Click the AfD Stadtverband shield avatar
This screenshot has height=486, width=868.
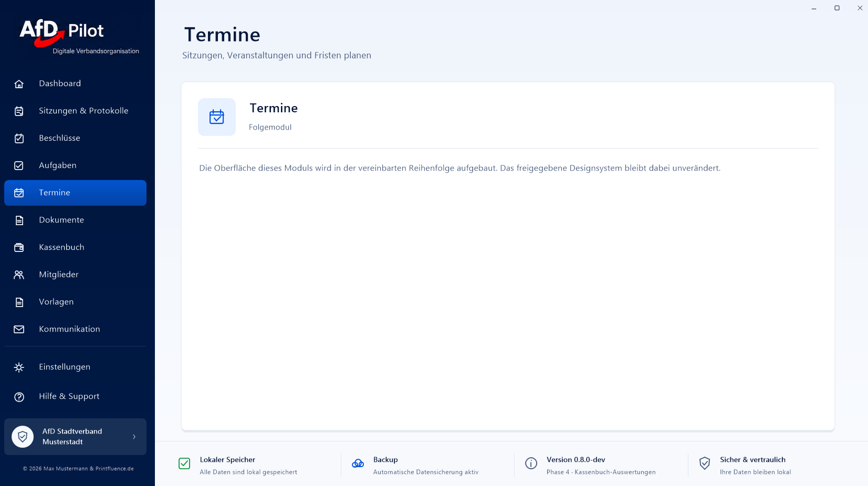point(23,437)
